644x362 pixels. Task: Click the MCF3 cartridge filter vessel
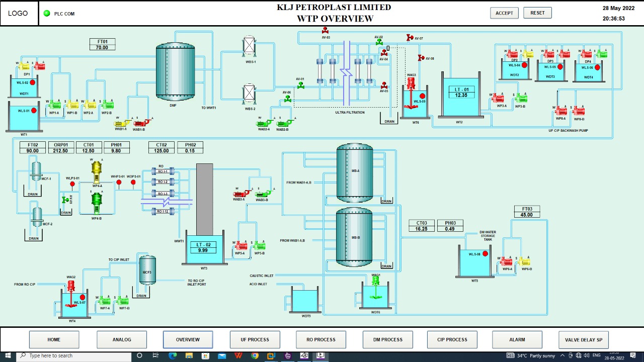[x=147, y=270]
